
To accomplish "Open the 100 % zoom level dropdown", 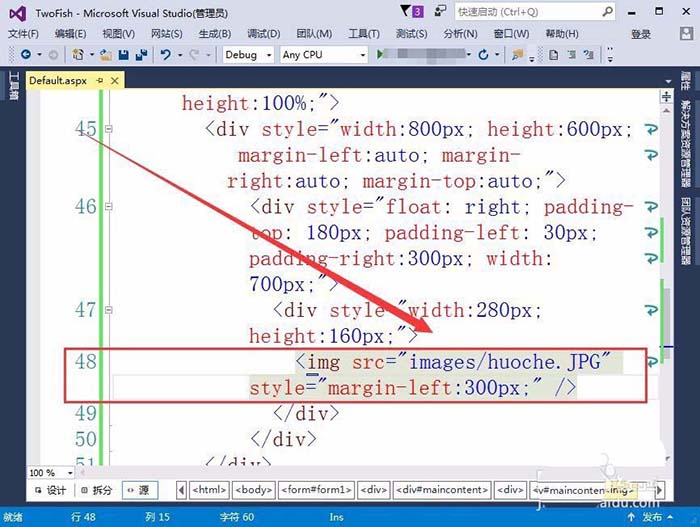I will coord(70,473).
